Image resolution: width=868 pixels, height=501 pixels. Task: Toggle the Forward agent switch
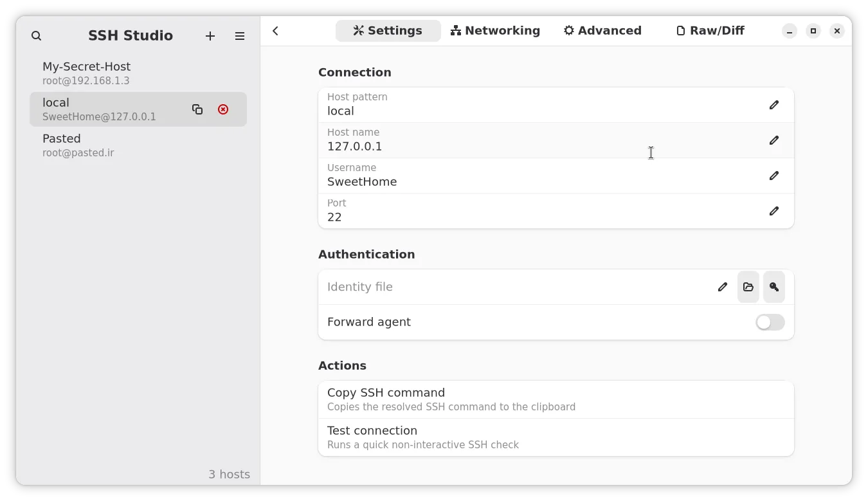770,322
